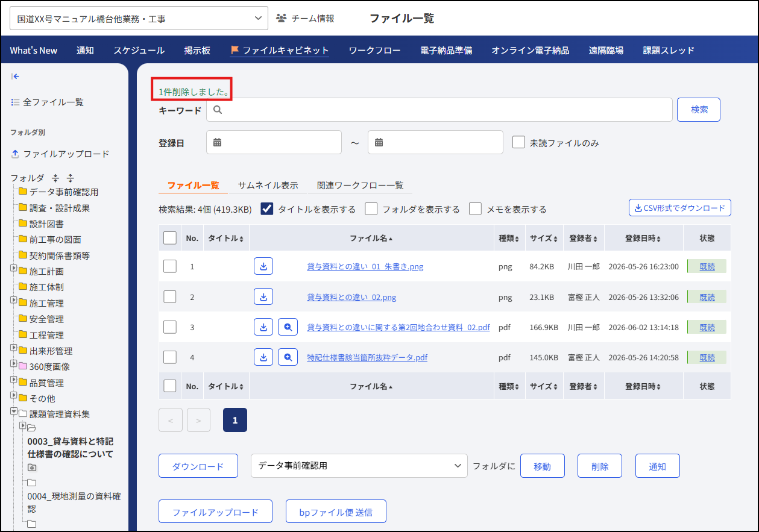This screenshot has height=532, width=759.
Task: Expand the その他 folder node
Action: [14, 395]
